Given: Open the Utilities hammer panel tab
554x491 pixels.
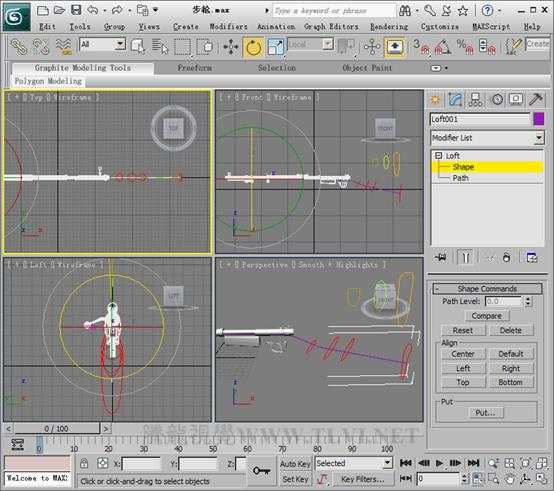Looking at the screenshot, I should 536,100.
